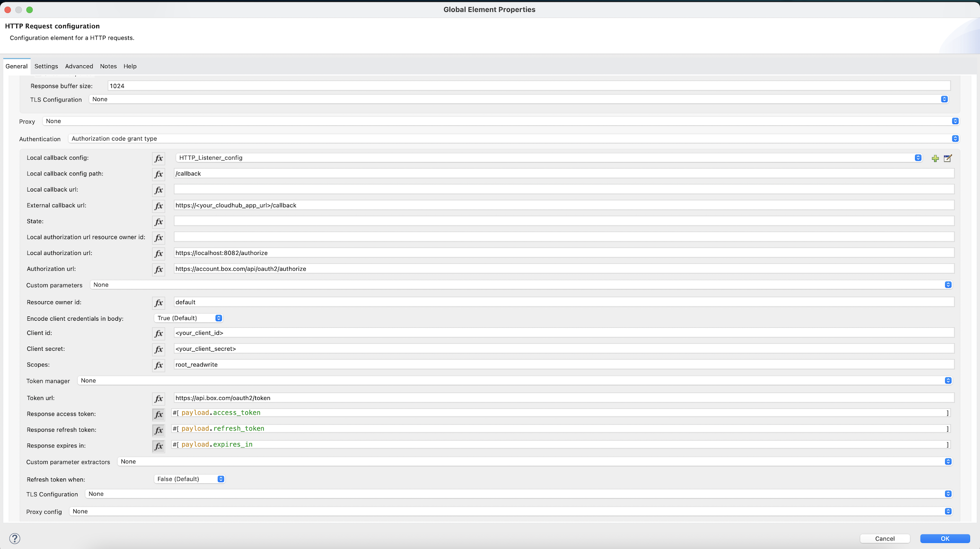980x549 pixels.
Task: Click active fx button for Response access token
Action: tap(159, 415)
